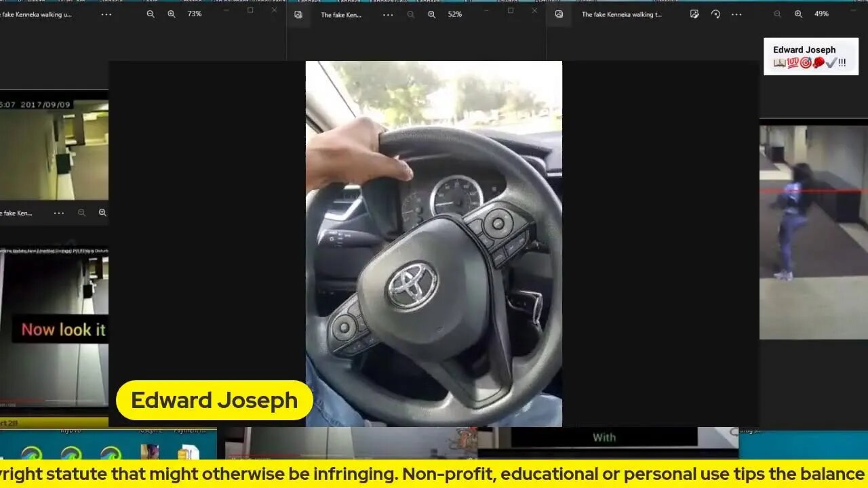
Task: Open more options in the 73% photo window
Action: coord(106,14)
